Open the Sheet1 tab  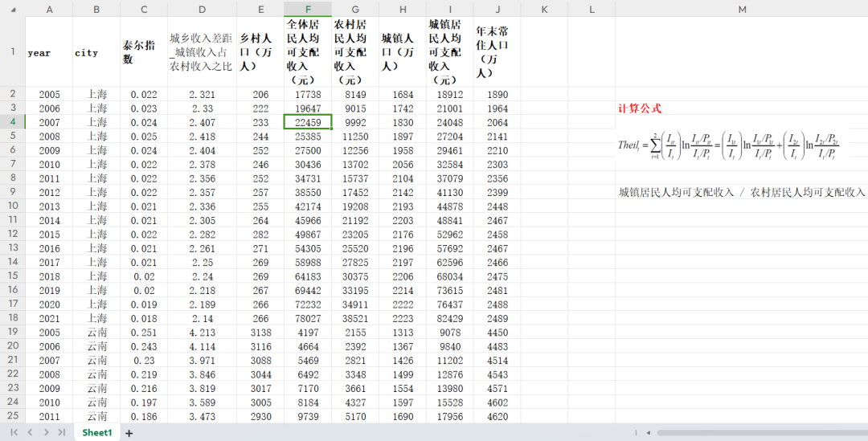pyautogui.click(x=97, y=433)
